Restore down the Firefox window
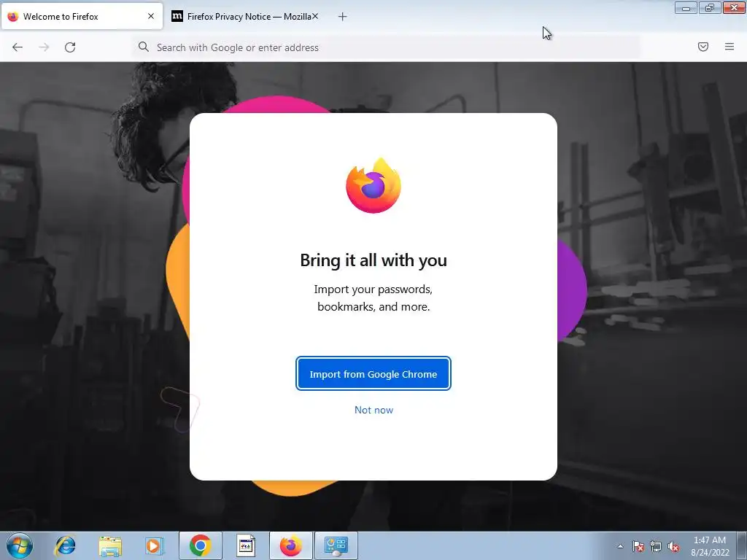Viewport: 747px width, 560px height. (710, 8)
